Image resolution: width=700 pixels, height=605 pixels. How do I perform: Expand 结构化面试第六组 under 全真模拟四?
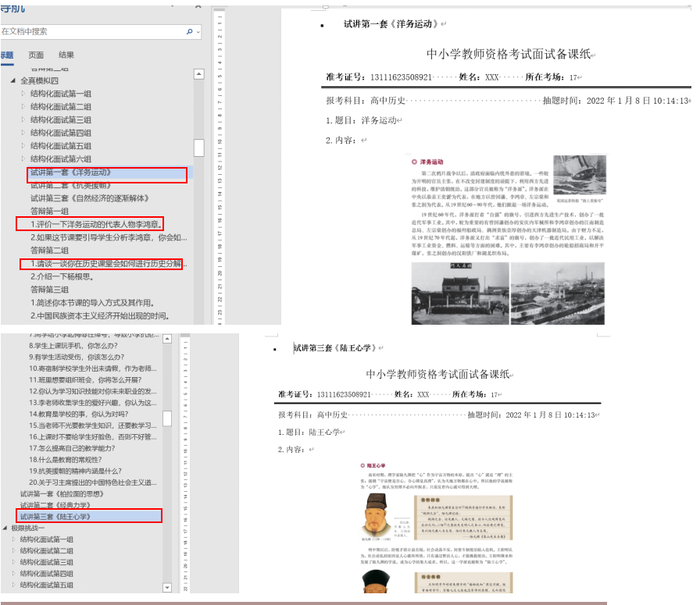(x=23, y=159)
